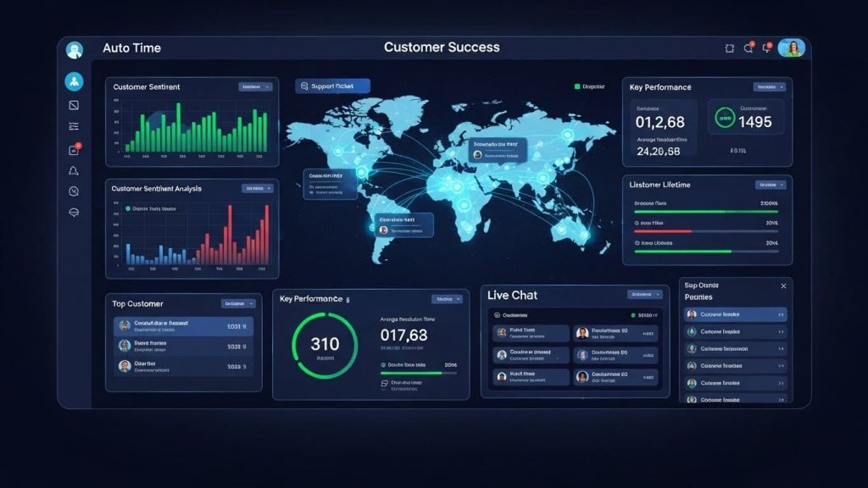Viewport: 868px width, 488px height.
Task: Open the profile avatar at top of sidebar
Action: (74, 49)
